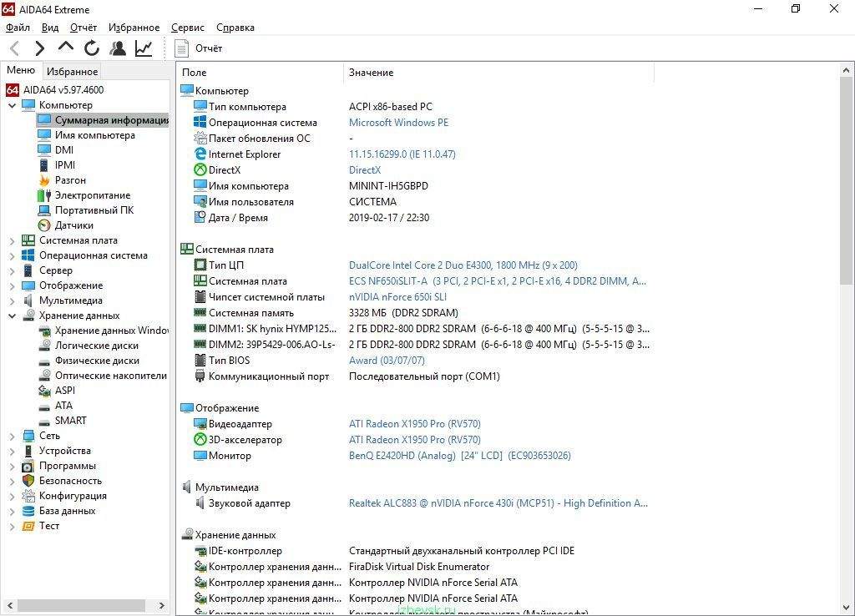This screenshot has width=855, height=616.
Task: Click the Конфигурация gear icon
Action: coord(28,496)
